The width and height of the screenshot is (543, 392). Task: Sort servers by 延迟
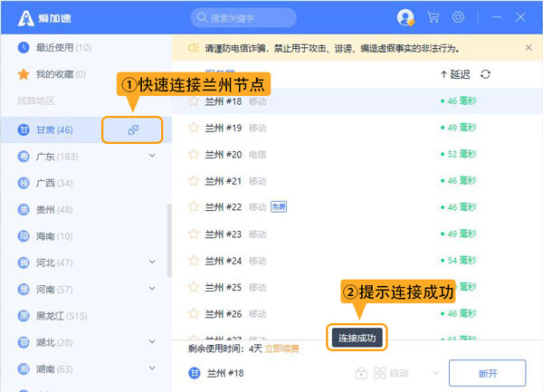[455, 74]
